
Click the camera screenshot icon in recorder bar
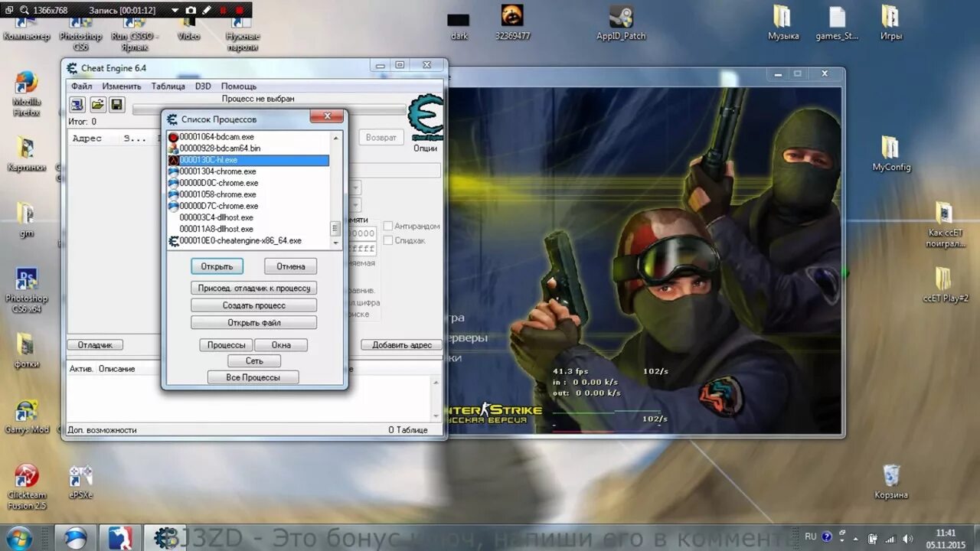point(190,11)
